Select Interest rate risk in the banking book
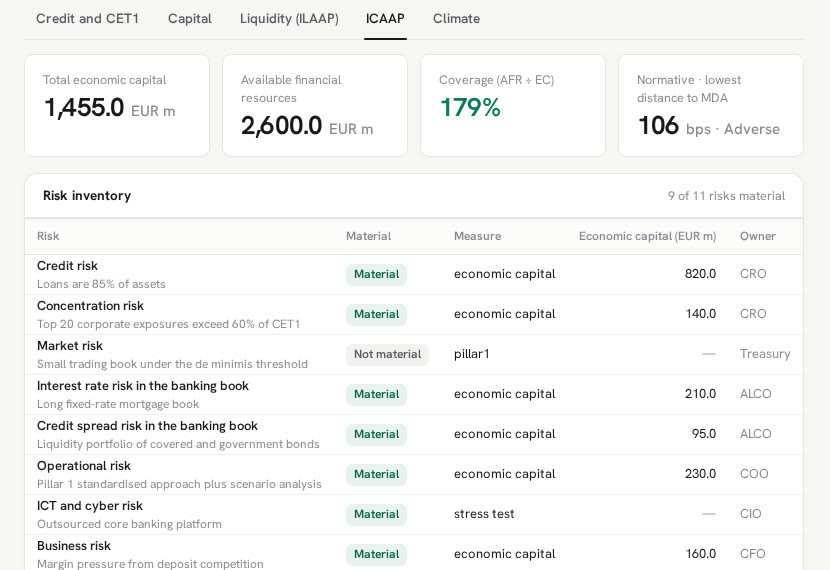 click(x=143, y=386)
